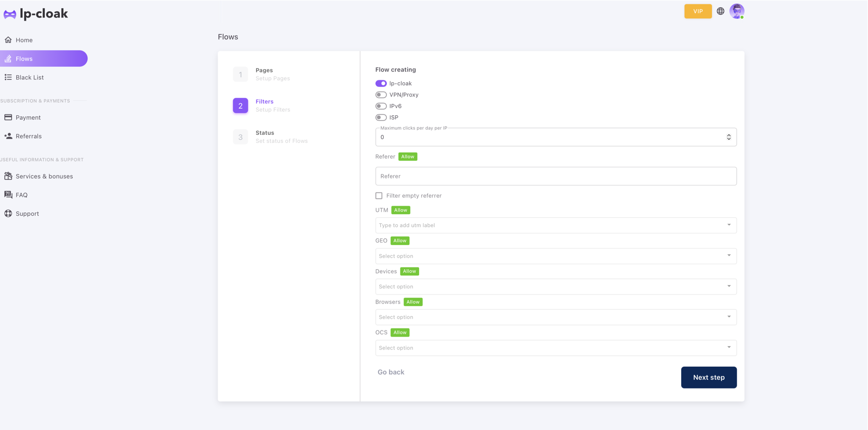Click the Referrals person icon
Image resolution: width=868 pixels, height=430 pixels.
(x=8, y=136)
